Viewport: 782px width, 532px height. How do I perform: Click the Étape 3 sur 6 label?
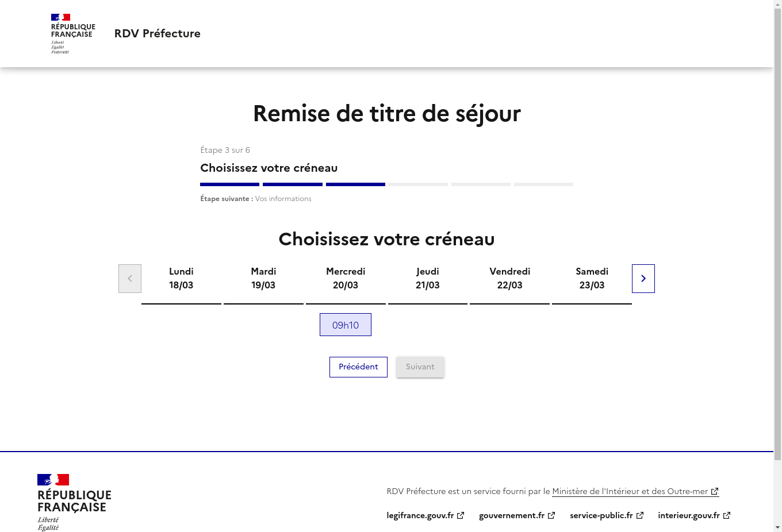225,150
